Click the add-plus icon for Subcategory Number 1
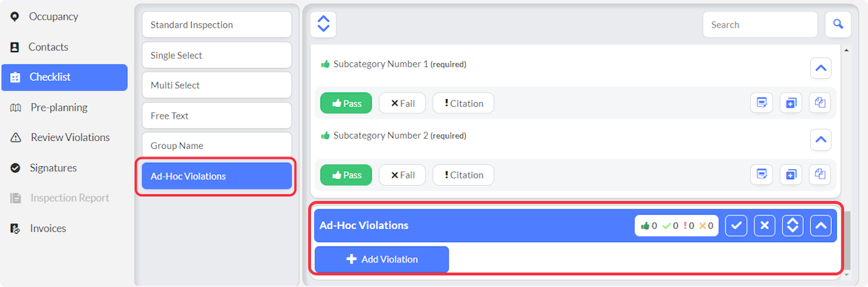Viewport: 868px width, 287px height. (x=791, y=103)
